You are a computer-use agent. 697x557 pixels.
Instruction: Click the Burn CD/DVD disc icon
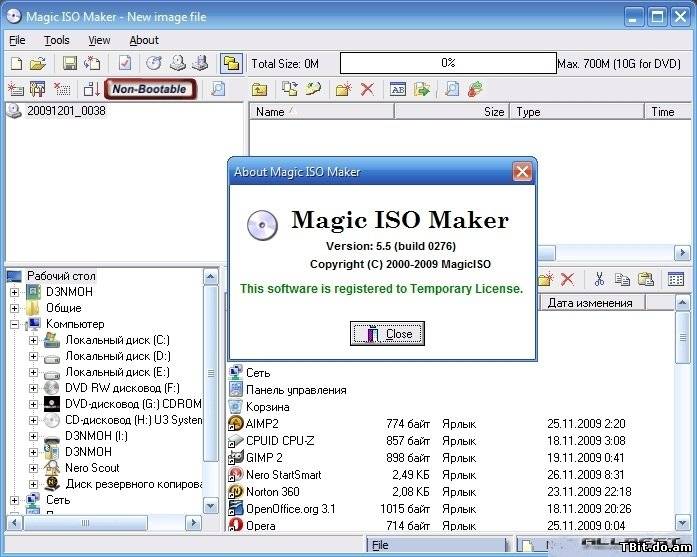click(154, 64)
